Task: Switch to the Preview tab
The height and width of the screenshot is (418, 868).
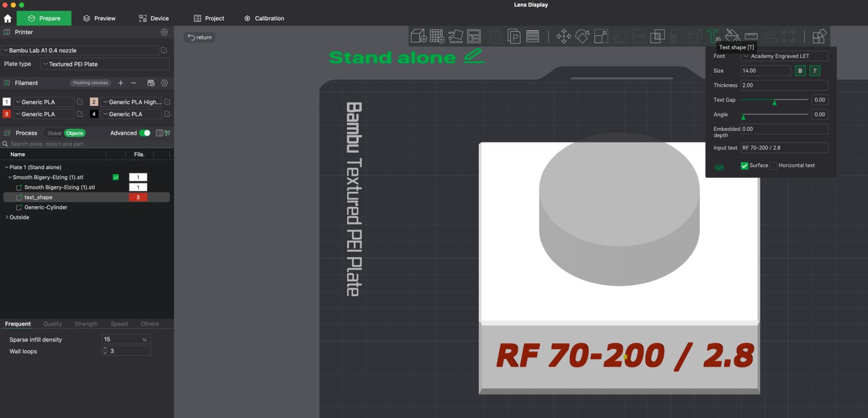Action: point(99,18)
